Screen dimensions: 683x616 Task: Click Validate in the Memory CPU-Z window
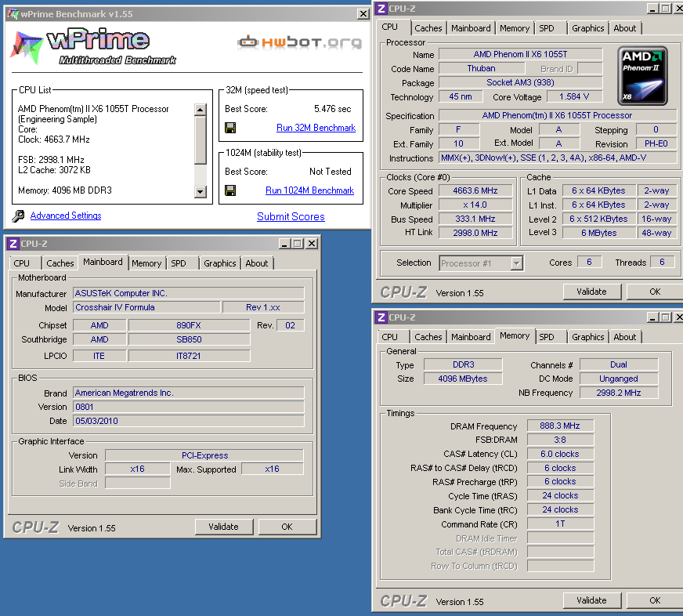point(591,600)
